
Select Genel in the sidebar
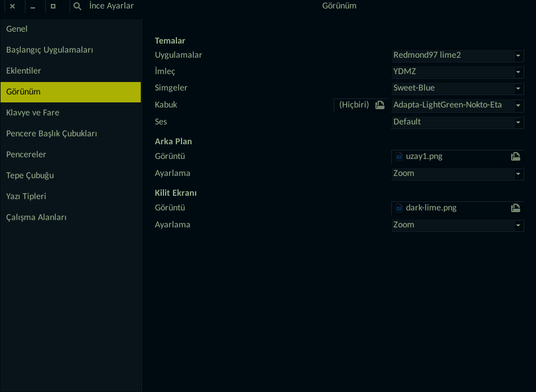[x=71, y=29]
